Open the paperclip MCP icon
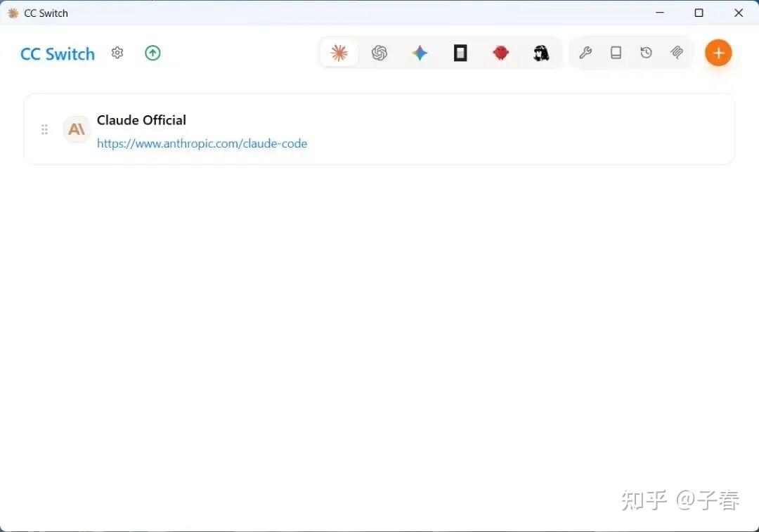Image resolution: width=759 pixels, height=532 pixels. pyautogui.click(x=677, y=52)
